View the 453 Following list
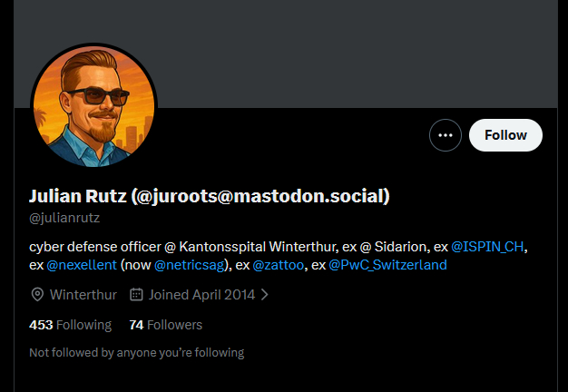 [x=70, y=325]
